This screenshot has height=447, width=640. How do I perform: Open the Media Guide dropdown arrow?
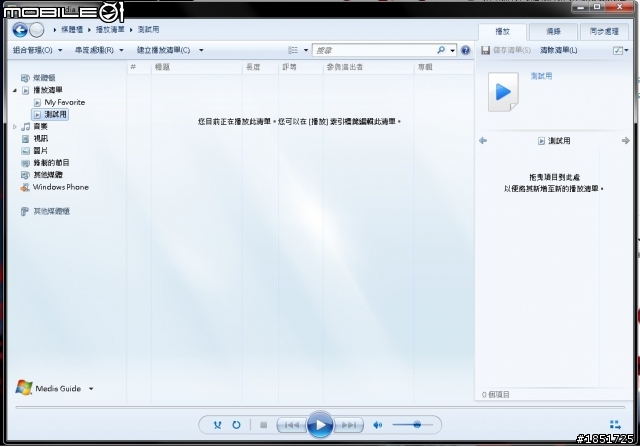pos(91,389)
